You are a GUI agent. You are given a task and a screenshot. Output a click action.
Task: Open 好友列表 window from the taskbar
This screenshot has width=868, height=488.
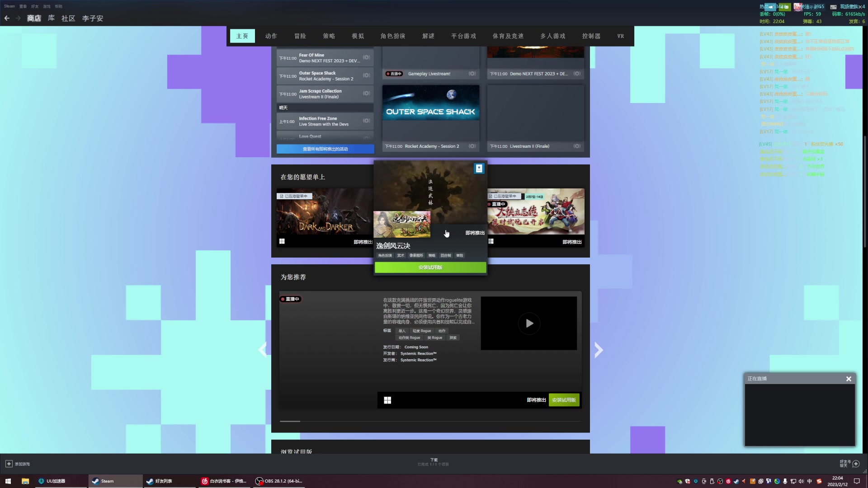point(170,481)
